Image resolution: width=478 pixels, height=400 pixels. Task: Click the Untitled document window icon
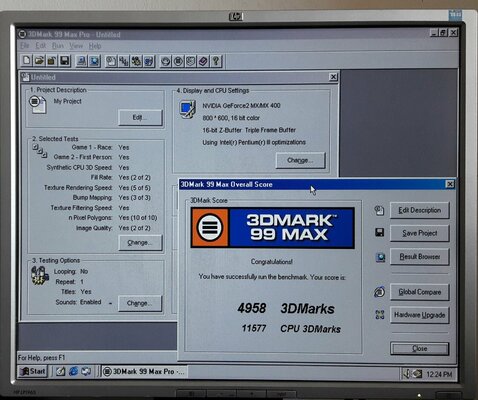(25, 77)
